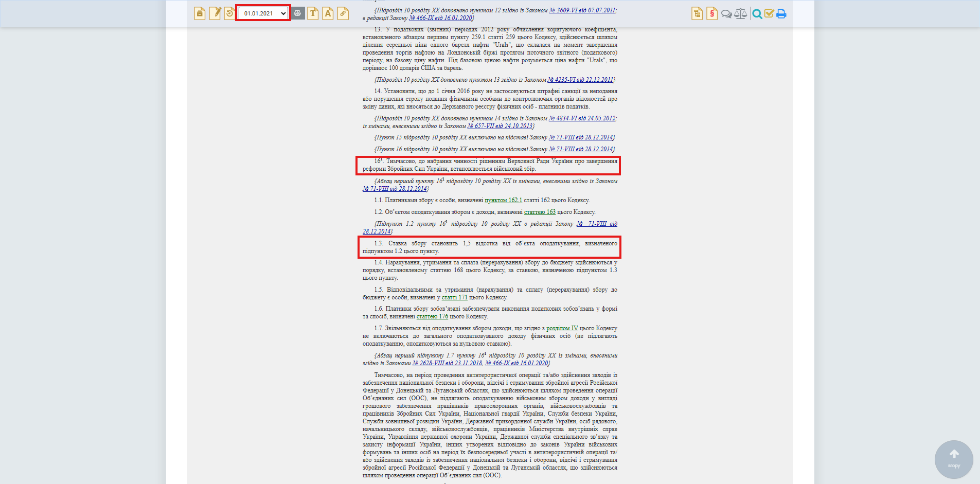Click paragraph '1.1. Платниками збору є особи'
Image resolution: width=980 pixels, height=484 pixels.
pyautogui.click(x=482, y=200)
